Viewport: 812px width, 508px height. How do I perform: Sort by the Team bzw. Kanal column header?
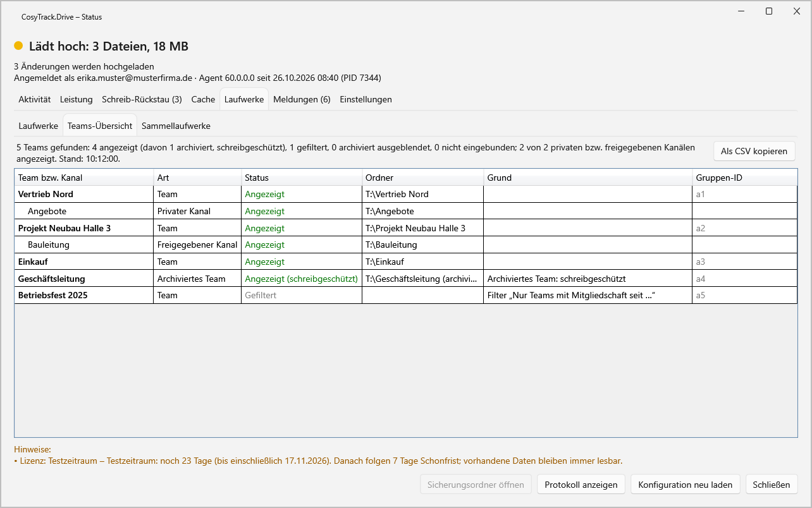pyautogui.click(x=84, y=178)
